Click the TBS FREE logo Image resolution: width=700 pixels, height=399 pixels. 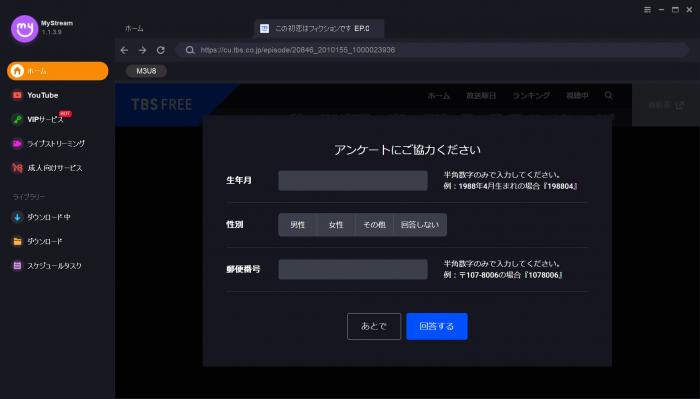[x=161, y=104]
